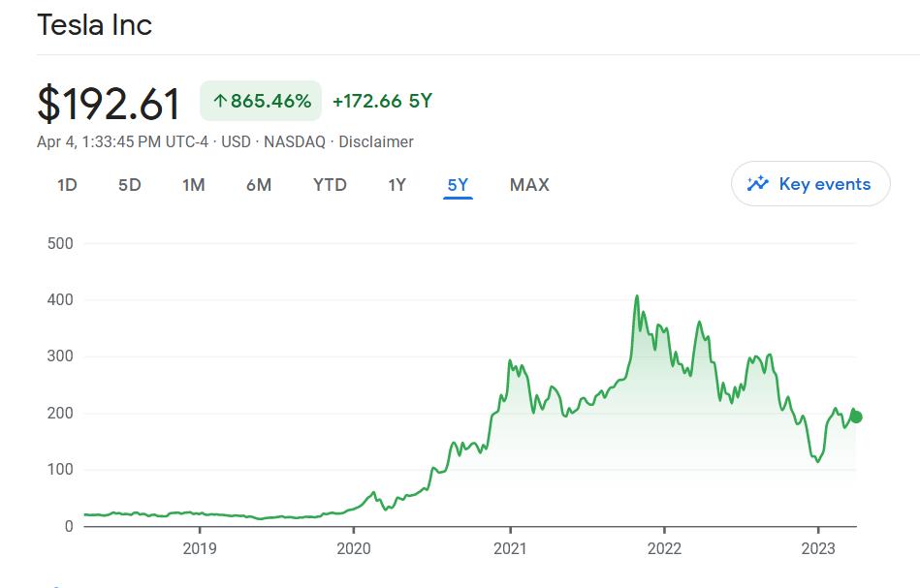920x588 pixels.
Task: Click the 2019 label on the x-axis
Action: [x=200, y=548]
